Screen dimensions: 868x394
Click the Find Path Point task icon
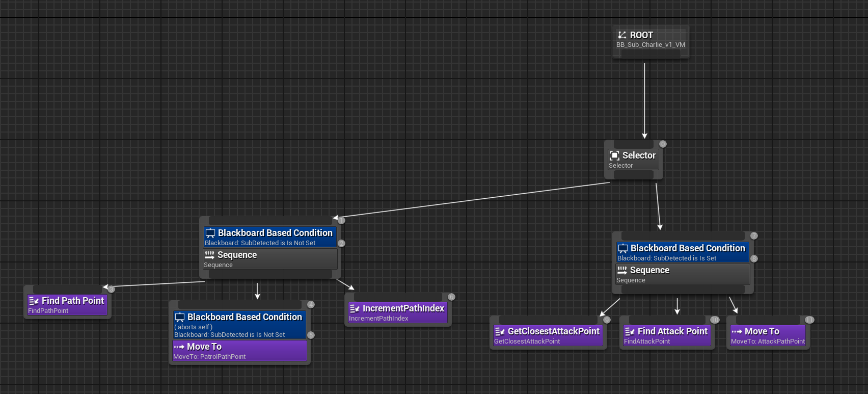tap(34, 301)
